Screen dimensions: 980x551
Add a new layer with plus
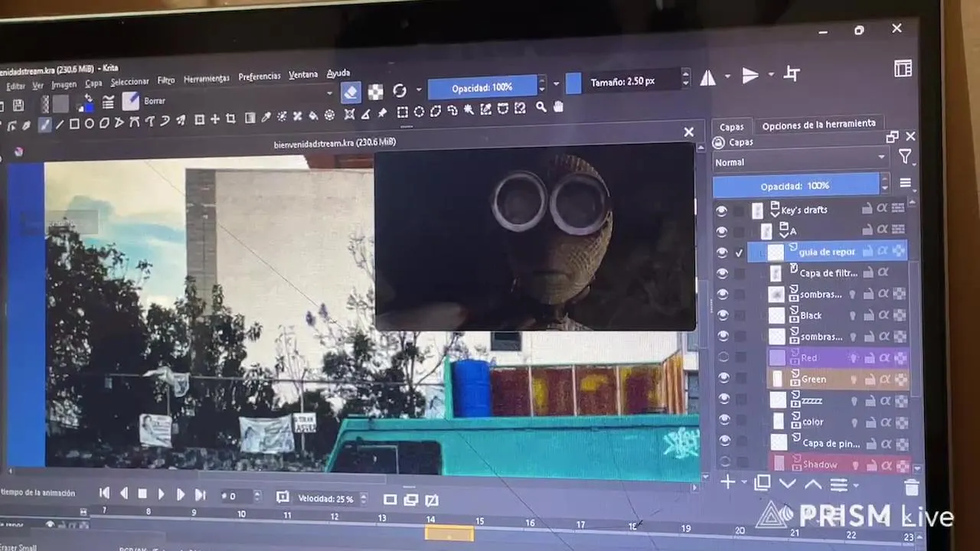pyautogui.click(x=727, y=482)
